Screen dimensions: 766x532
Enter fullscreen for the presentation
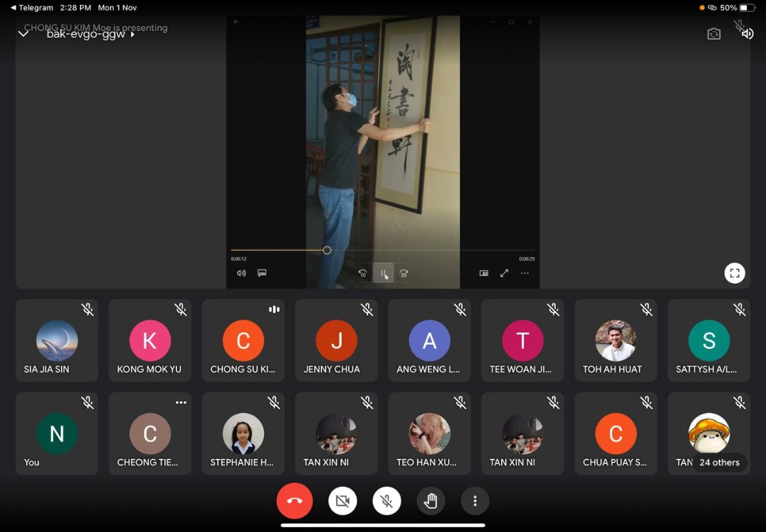point(734,273)
